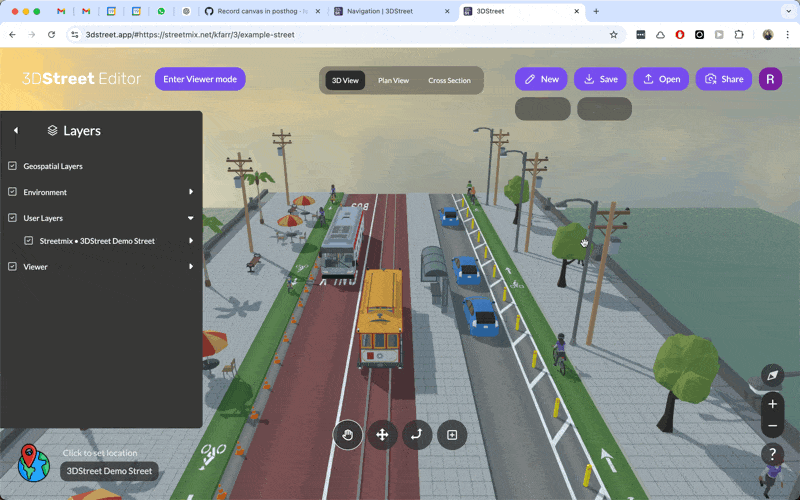This screenshot has height=500, width=800.
Task: Click Enter Viewer mode button
Action: 200,79
